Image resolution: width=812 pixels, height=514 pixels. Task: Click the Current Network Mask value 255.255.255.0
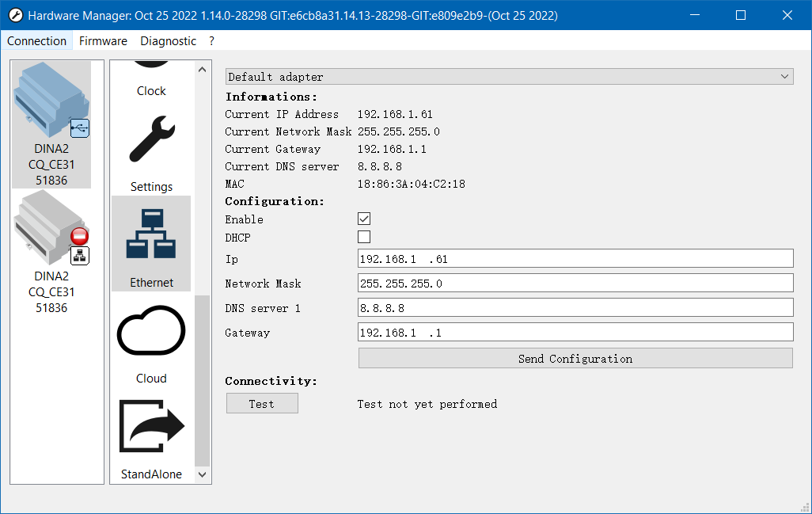[398, 131]
